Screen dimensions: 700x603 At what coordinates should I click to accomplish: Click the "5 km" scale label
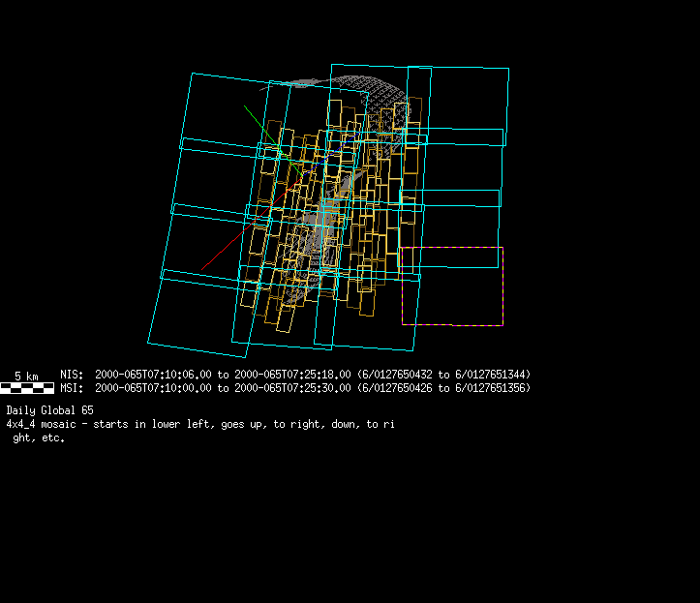click(x=26, y=376)
